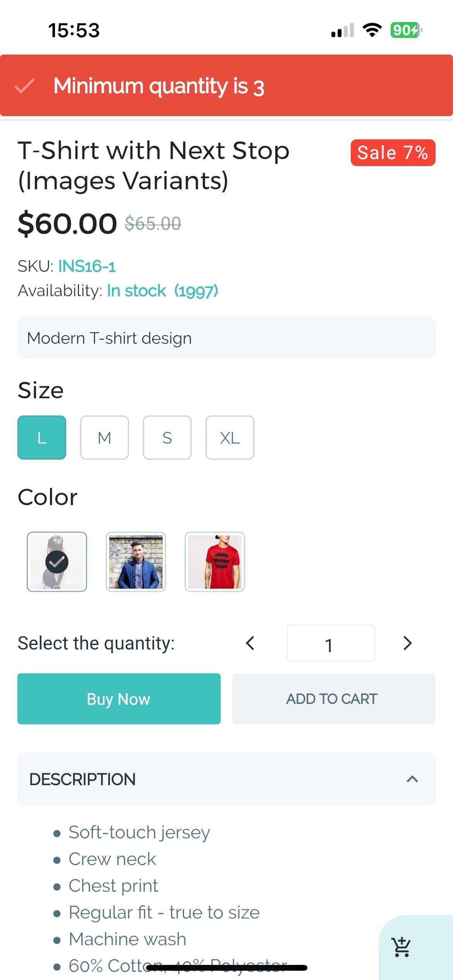Select the red t-shirt color variant
The image size is (453, 980).
pos(215,562)
